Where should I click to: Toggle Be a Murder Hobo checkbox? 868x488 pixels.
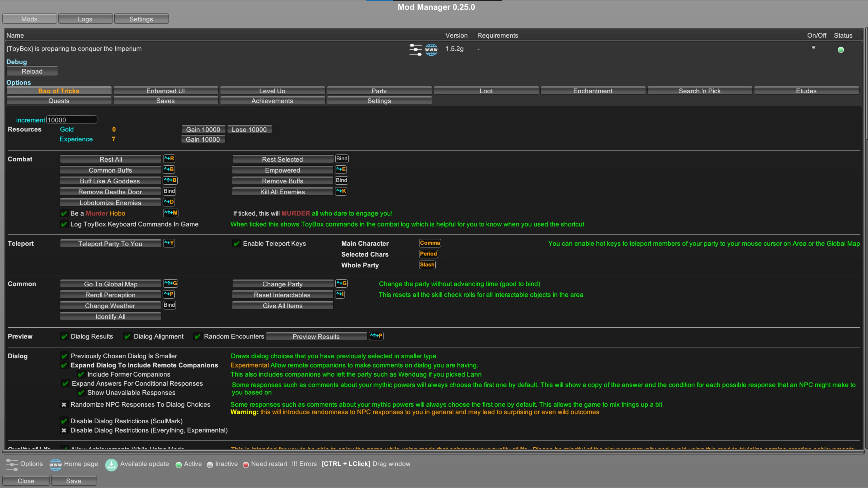64,213
